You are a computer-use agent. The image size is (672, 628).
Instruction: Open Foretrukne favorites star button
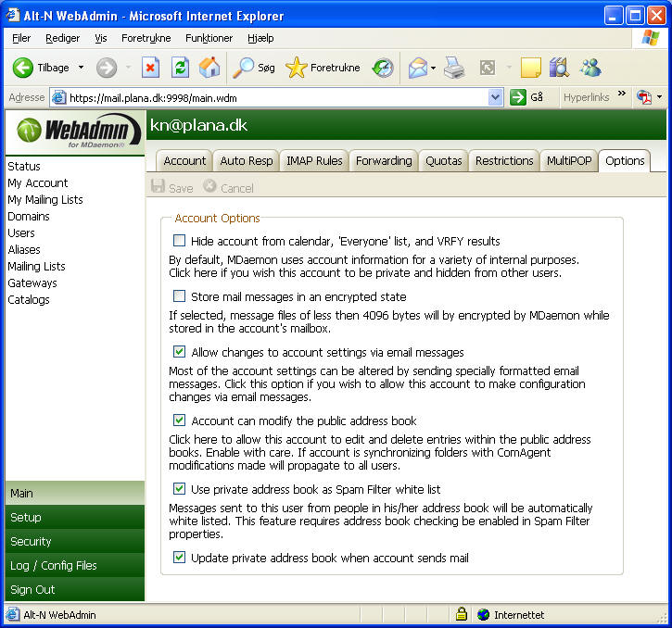323,68
